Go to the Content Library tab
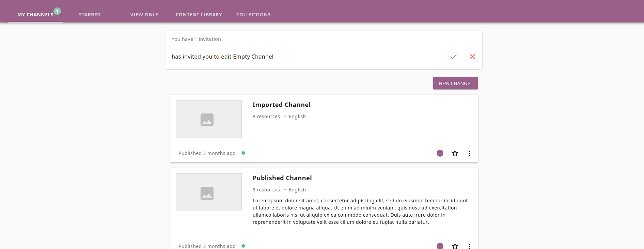Viewport: 644px width, 249px height. pyautogui.click(x=199, y=15)
